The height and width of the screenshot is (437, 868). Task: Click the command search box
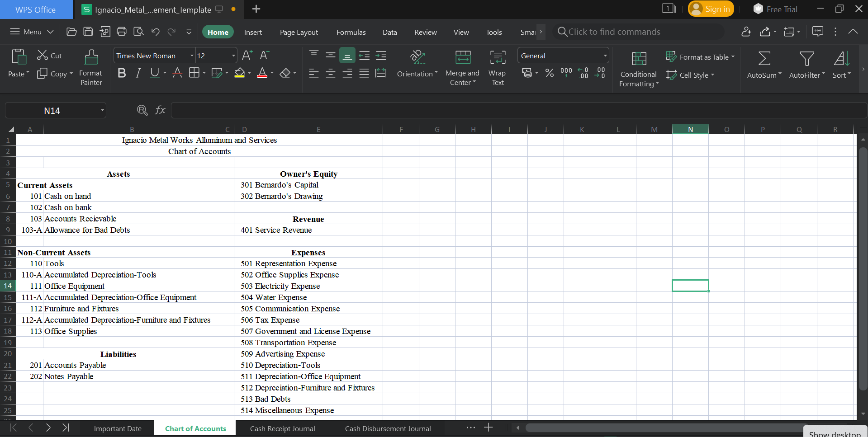coord(638,32)
